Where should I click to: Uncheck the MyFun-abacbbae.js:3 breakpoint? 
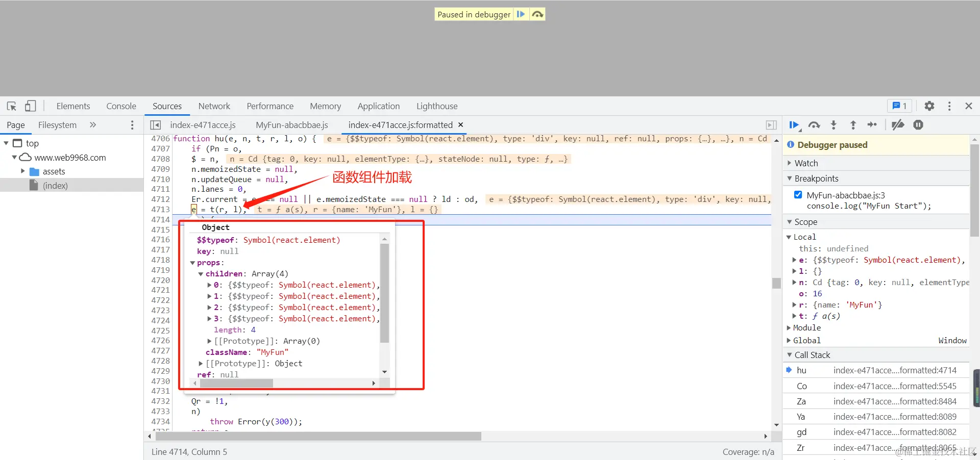coord(798,195)
